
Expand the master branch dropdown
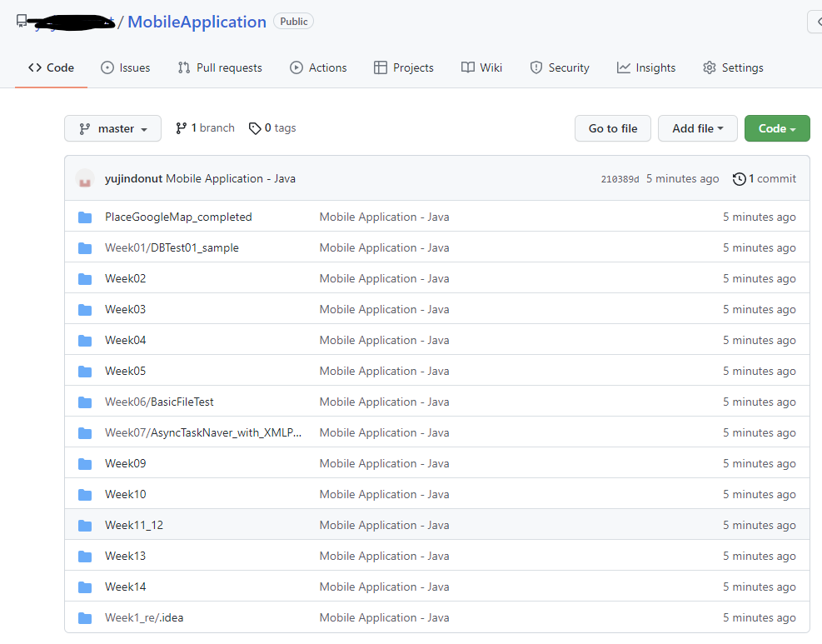click(112, 128)
